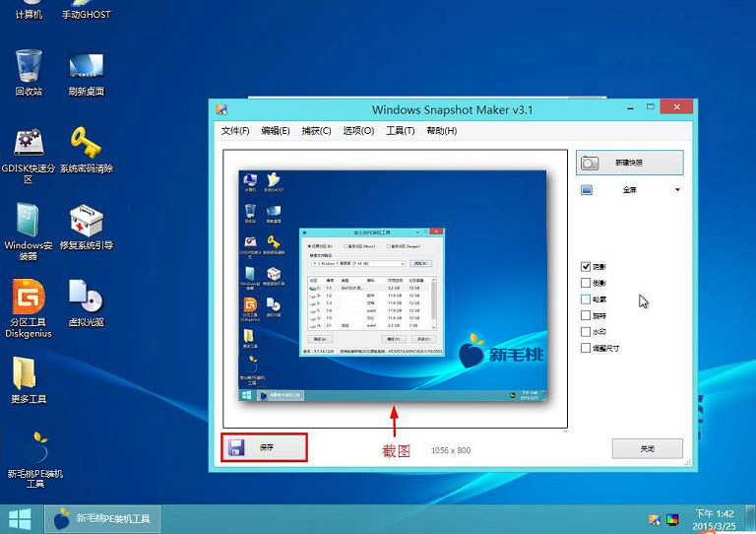
Task: Minimize the Windows Snapshot Maker window
Action: [630, 108]
